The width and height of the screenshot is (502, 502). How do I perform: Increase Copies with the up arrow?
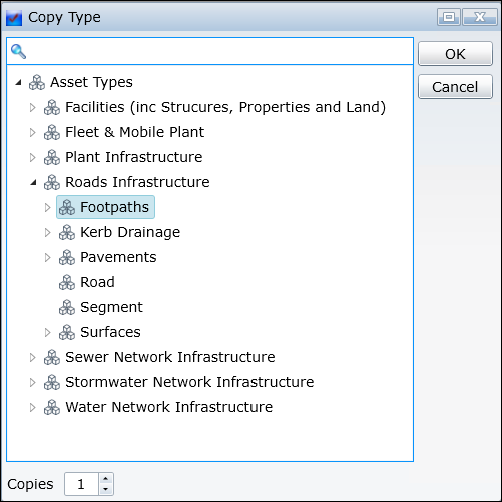[x=106, y=479]
